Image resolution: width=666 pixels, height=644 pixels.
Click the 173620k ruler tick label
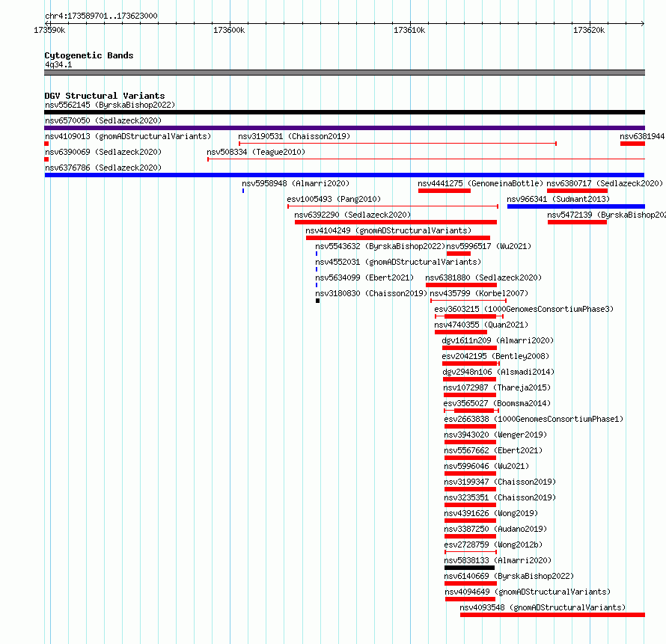point(589,31)
